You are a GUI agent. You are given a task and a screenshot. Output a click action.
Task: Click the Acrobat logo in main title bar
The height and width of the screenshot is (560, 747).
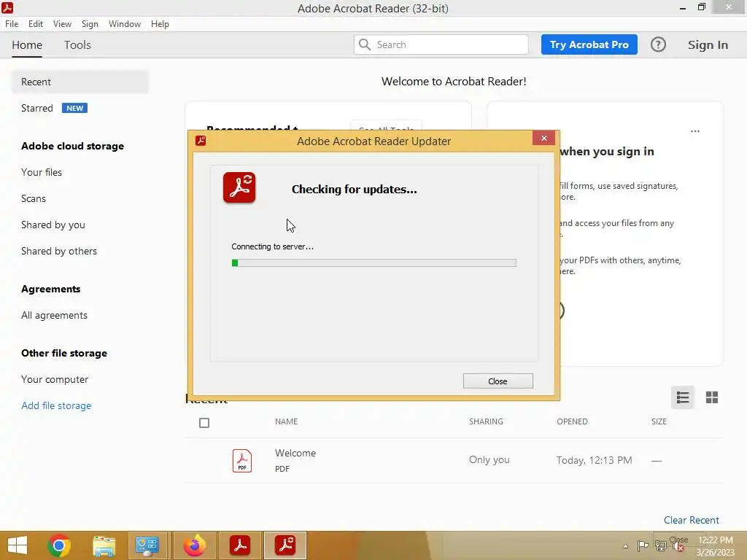pyautogui.click(x=7, y=7)
